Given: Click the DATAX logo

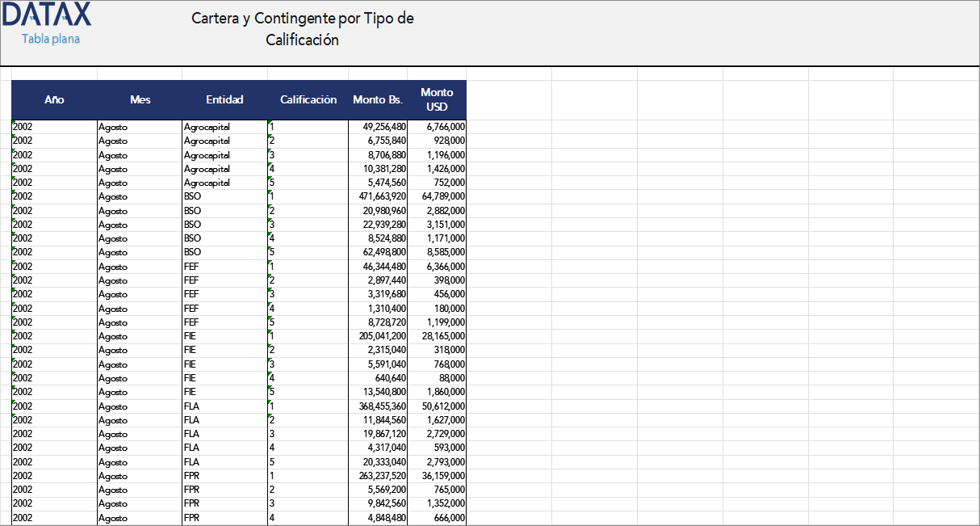Looking at the screenshot, I should click(47, 16).
